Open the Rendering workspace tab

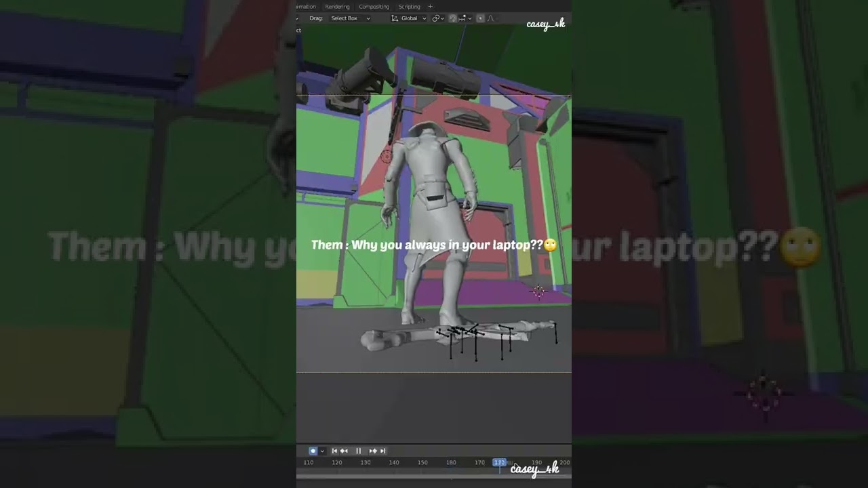337,7
